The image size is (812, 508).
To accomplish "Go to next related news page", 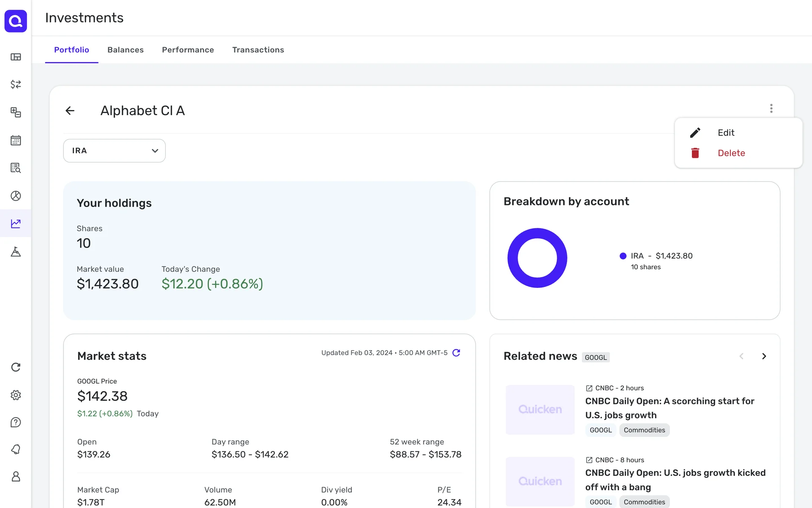I will click(764, 356).
